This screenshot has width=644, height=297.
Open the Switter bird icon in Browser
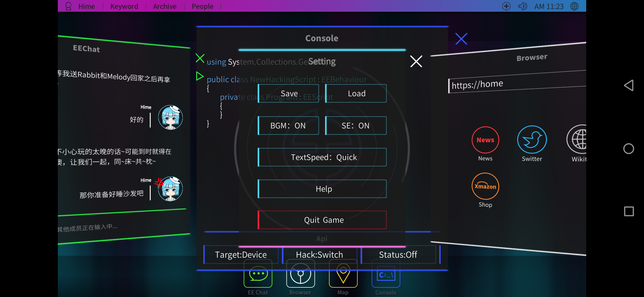click(x=532, y=140)
